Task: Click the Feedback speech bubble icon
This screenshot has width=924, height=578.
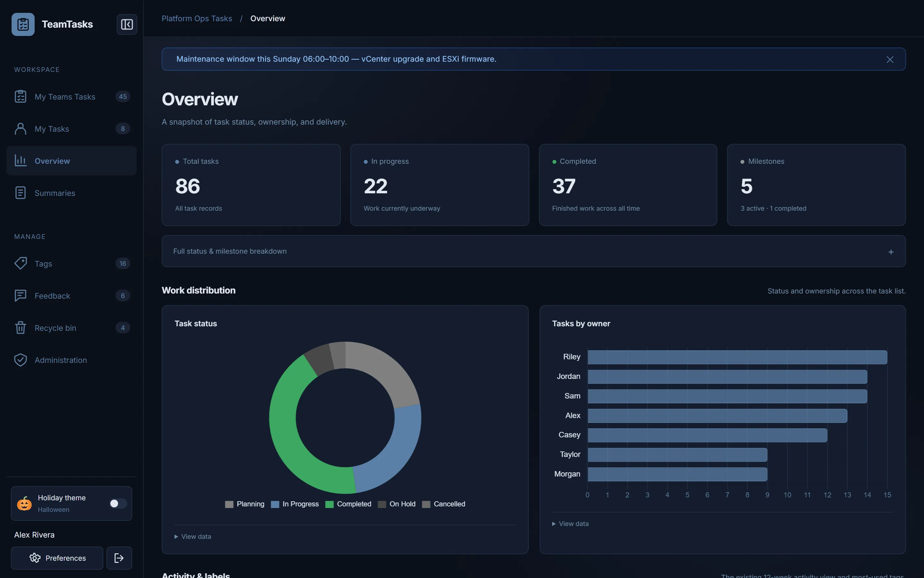Action: click(x=20, y=295)
